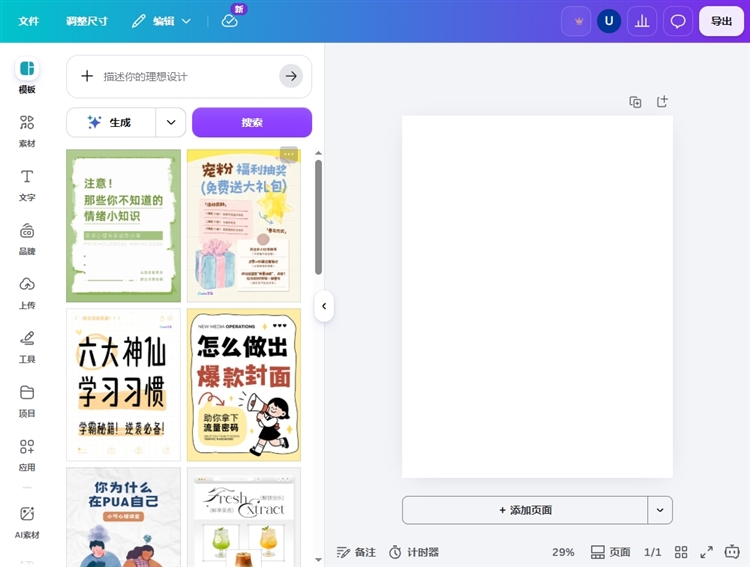Screen dimensions: 750x567
Task: Collapse the side panel with arrow handle
Action: (x=324, y=306)
